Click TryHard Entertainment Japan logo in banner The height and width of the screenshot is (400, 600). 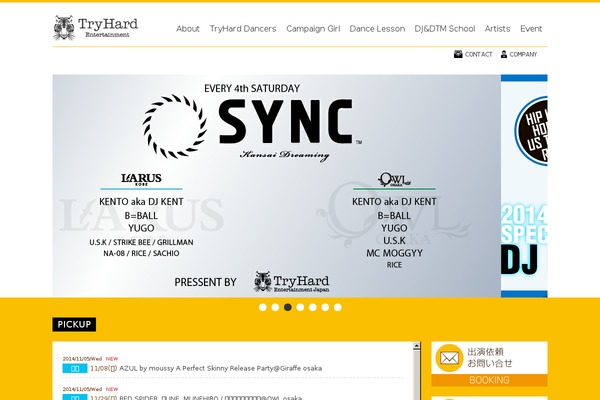pyautogui.click(x=292, y=282)
